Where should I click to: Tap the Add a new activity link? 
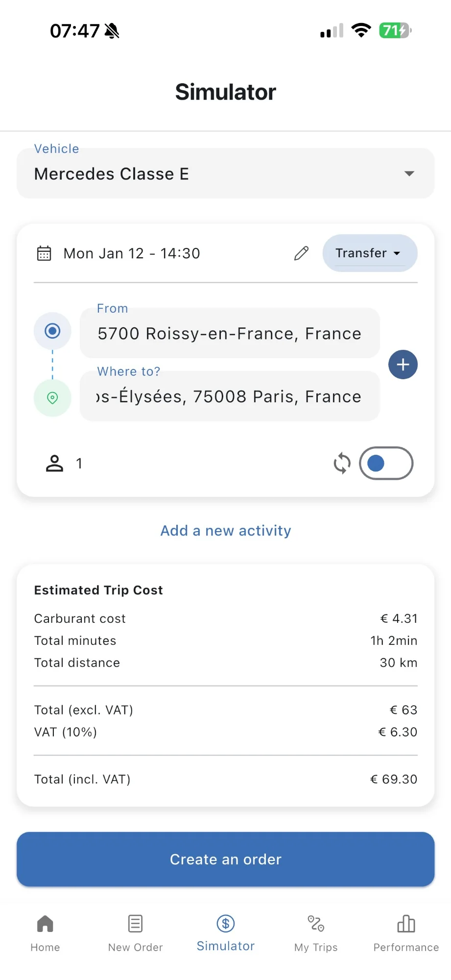pos(226,531)
